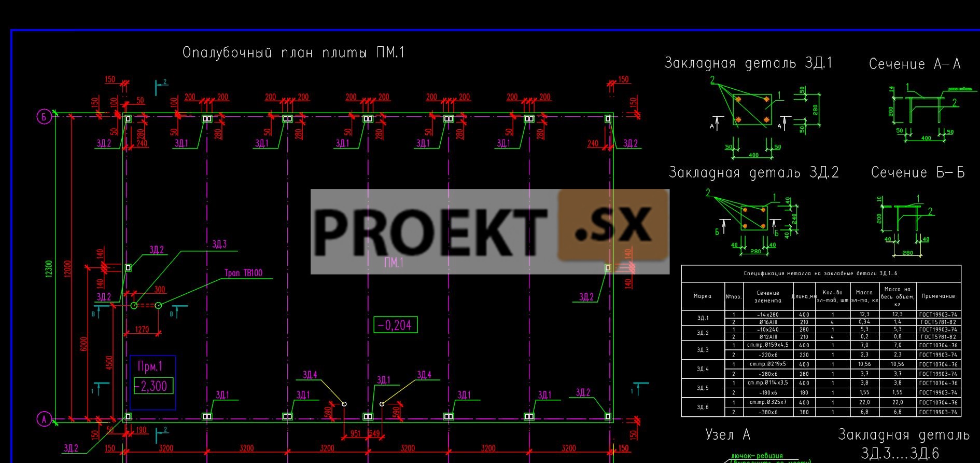The image size is (980, 463).
Task: Select the '190' dimension near axis A
Action: [141, 430]
